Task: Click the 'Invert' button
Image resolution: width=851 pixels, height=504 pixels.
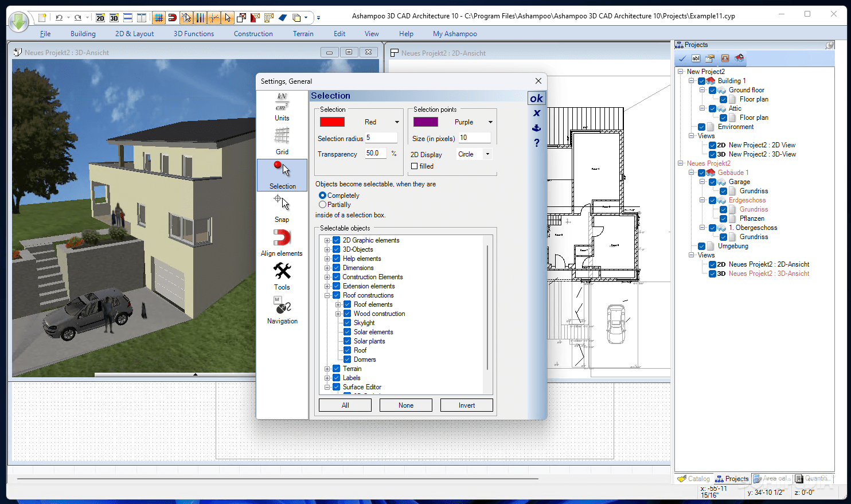Action: 467,405
